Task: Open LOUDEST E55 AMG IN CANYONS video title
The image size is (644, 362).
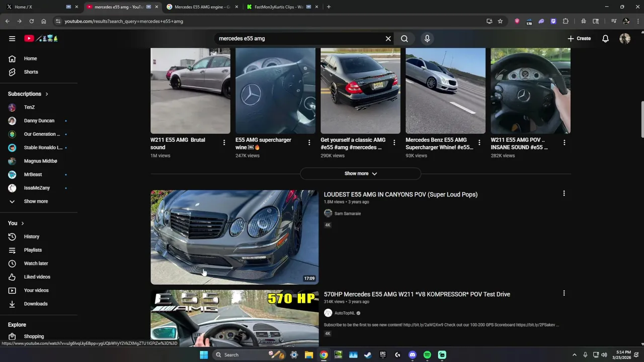Action: 400,195
